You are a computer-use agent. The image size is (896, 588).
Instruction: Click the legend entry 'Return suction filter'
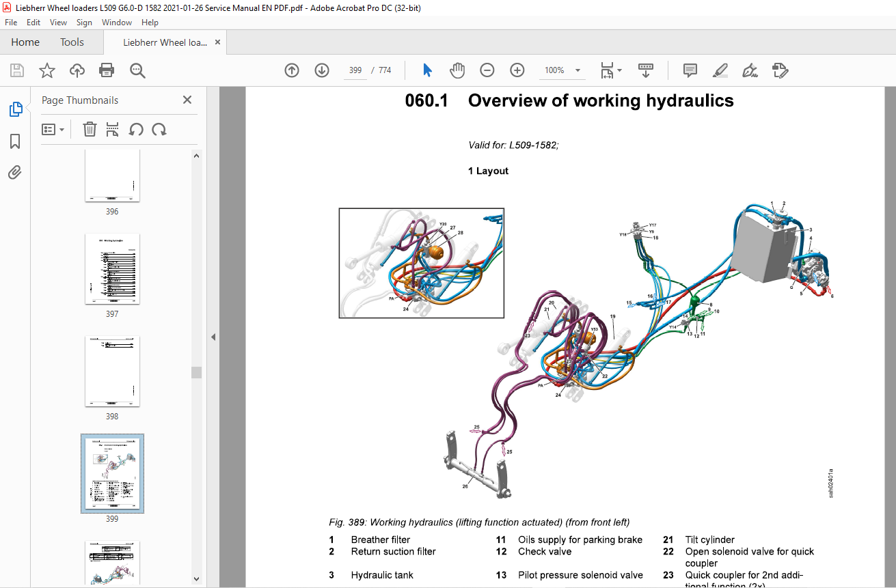pos(394,551)
